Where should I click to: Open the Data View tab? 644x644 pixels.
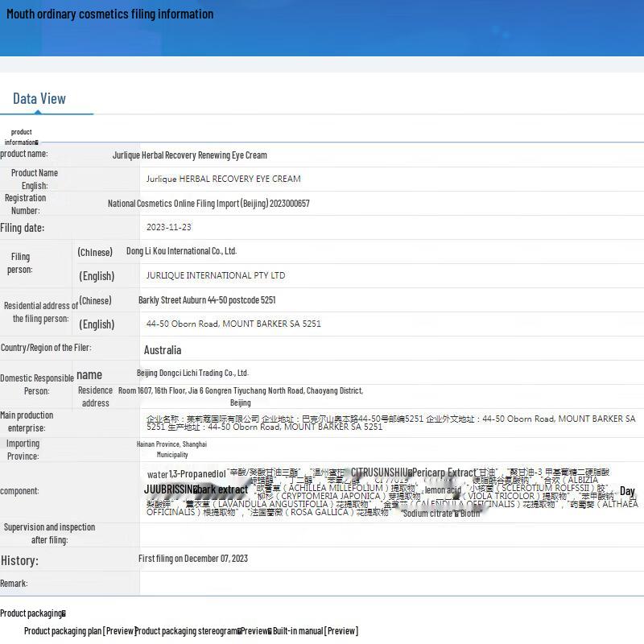(39, 99)
